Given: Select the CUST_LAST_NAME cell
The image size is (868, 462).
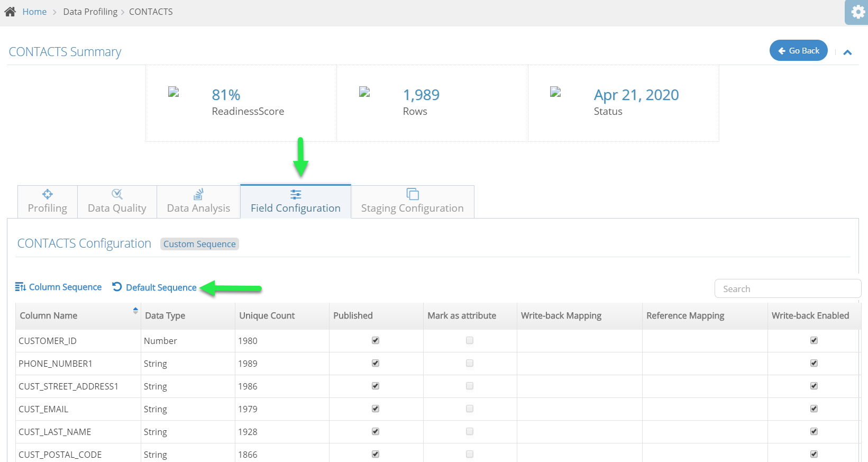Looking at the screenshot, I should (78, 432).
